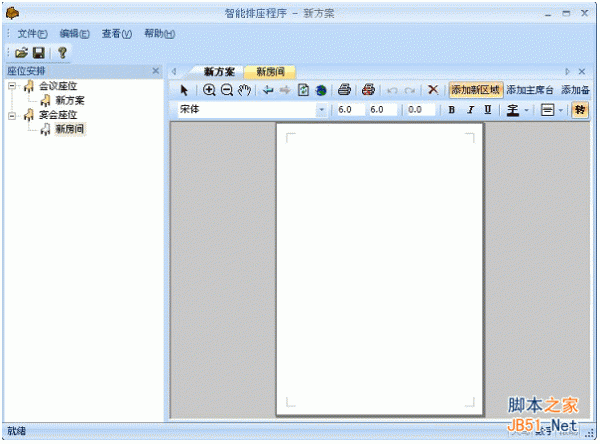Click the font color 字 icon
This screenshot has height=444, width=600.
513,110
